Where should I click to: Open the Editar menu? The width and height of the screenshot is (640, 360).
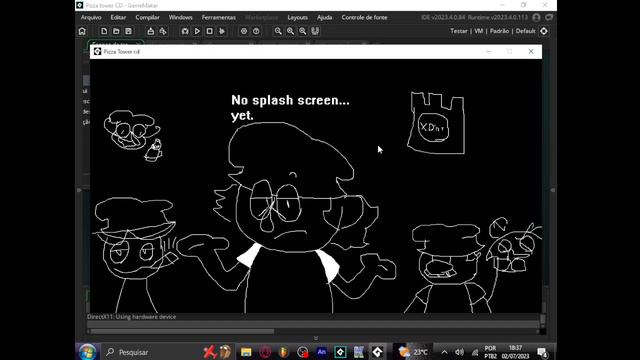pos(118,17)
